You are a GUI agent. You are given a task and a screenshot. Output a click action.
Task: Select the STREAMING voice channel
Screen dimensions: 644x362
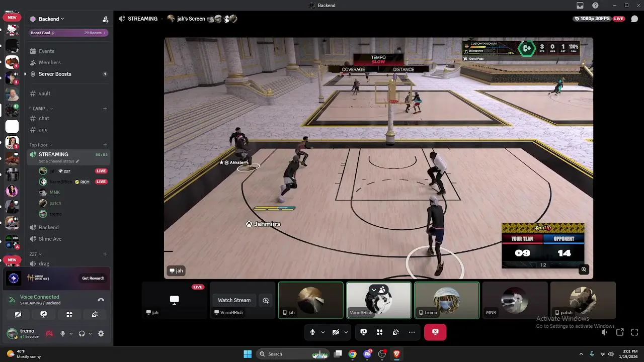pyautogui.click(x=68, y=157)
